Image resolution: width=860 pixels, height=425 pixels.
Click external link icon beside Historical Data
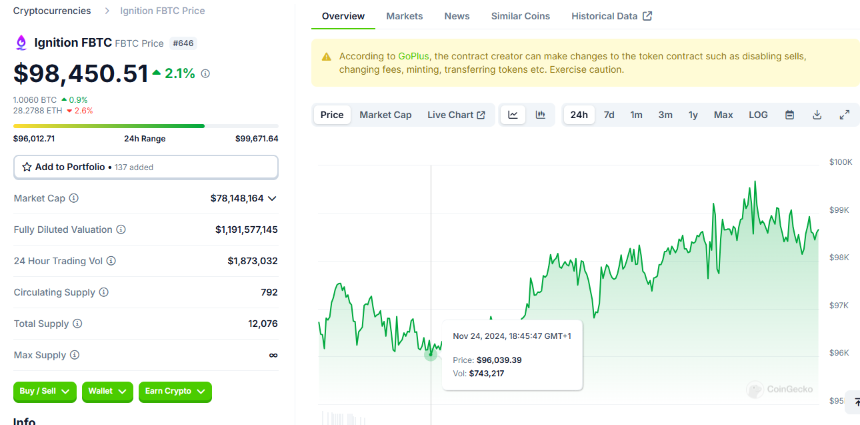click(647, 16)
